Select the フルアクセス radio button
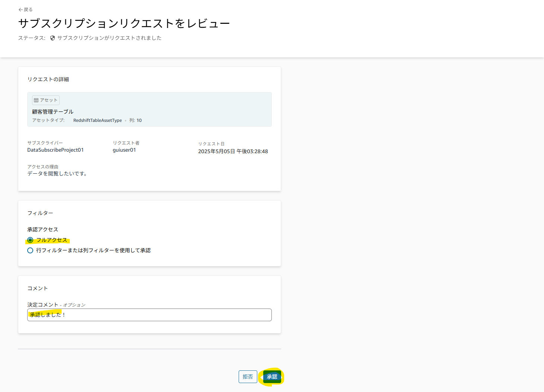 pyautogui.click(x=30, y=240)
